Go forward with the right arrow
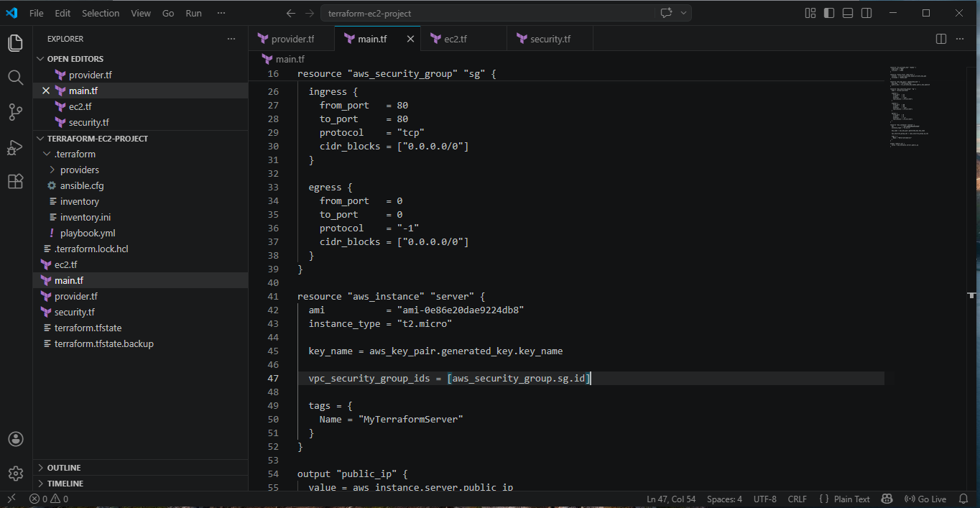The width and height of the screenshot is (980, 508). (309, 13)
